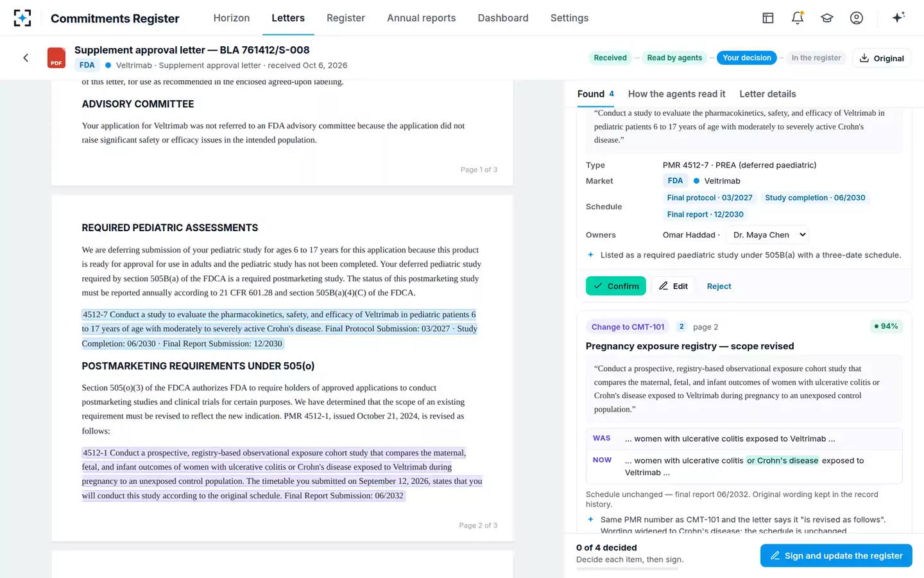924x578 pixels.
Task: Select the Found tab
Action: [x=595, y=94]
